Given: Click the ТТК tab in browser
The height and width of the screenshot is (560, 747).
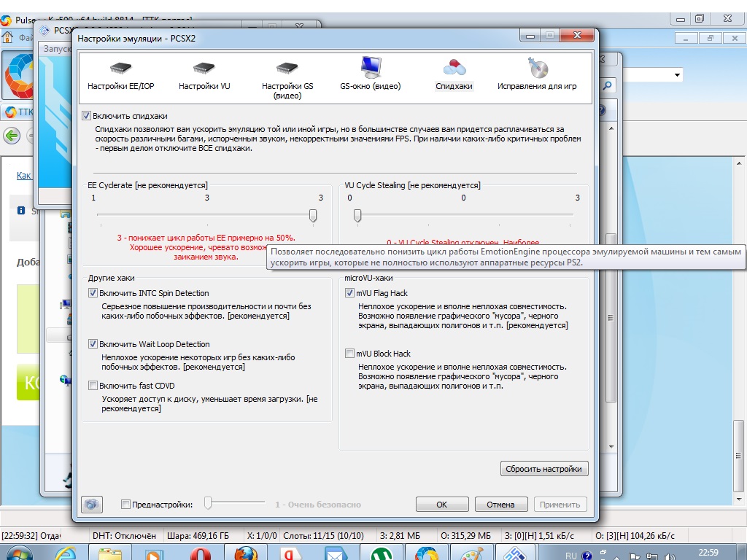Looking at the screenshot, I should 19,112.
